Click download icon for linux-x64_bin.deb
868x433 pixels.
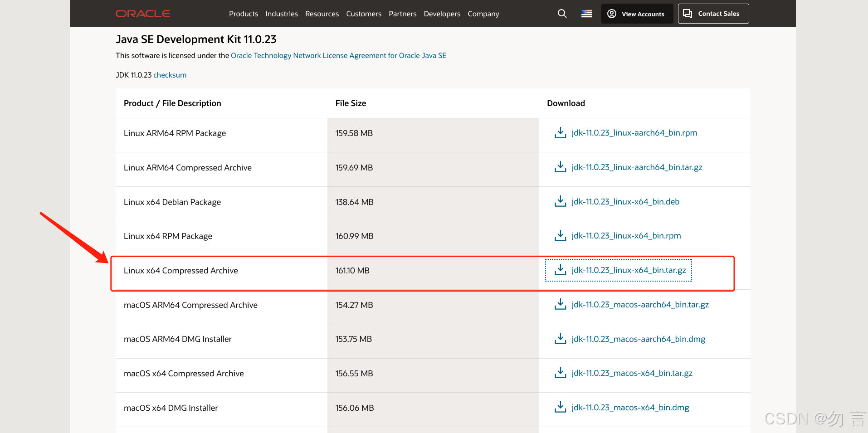point(561,202)
